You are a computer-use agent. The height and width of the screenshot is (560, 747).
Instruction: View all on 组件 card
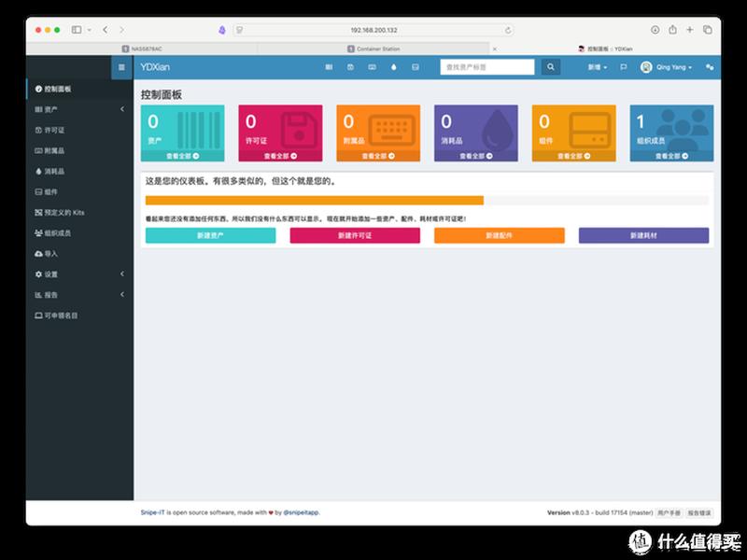tap(573, 156)
